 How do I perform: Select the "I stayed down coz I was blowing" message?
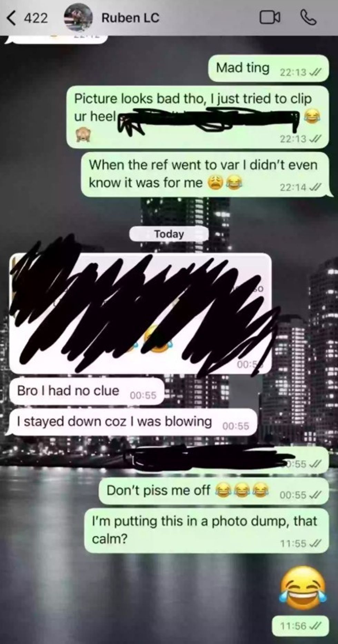(x=133, y=422)
